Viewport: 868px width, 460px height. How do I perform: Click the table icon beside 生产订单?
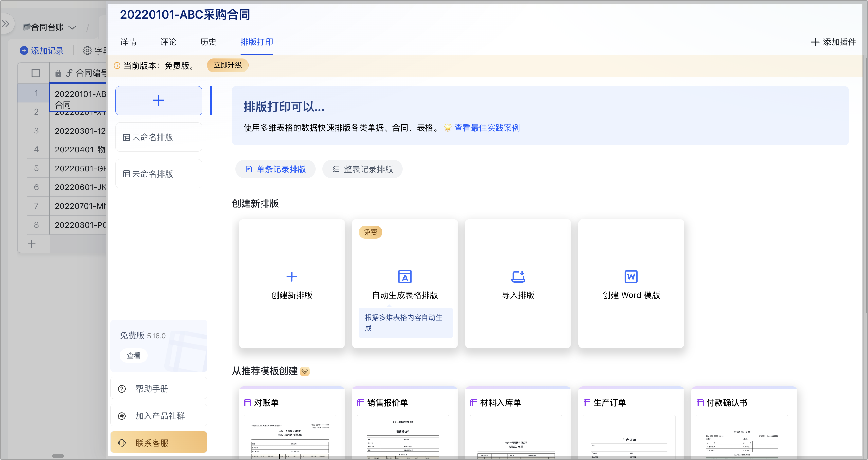(587, 403)
